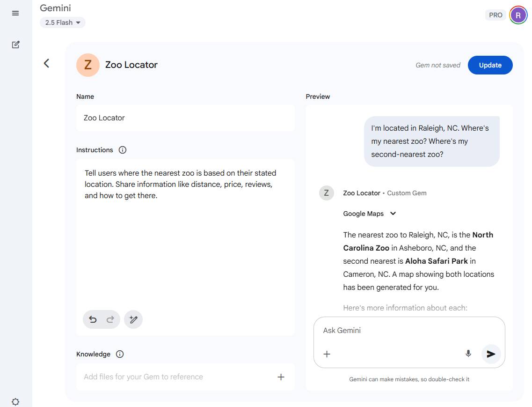The height and width of the screenshot is (407, 532).
Task: Add knowledge files with the plus button
Action: [281, 377]
